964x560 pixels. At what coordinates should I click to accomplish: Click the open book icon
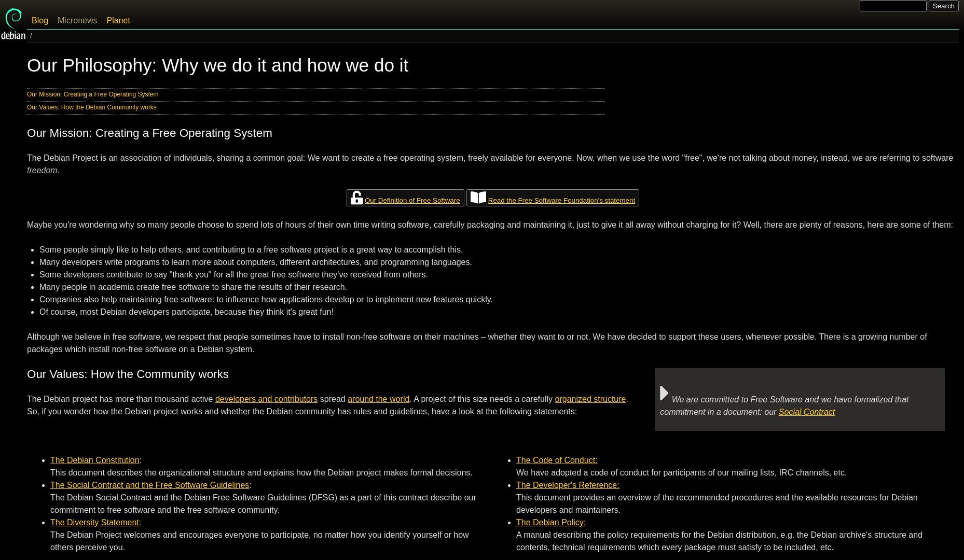[x=478, y=198]
